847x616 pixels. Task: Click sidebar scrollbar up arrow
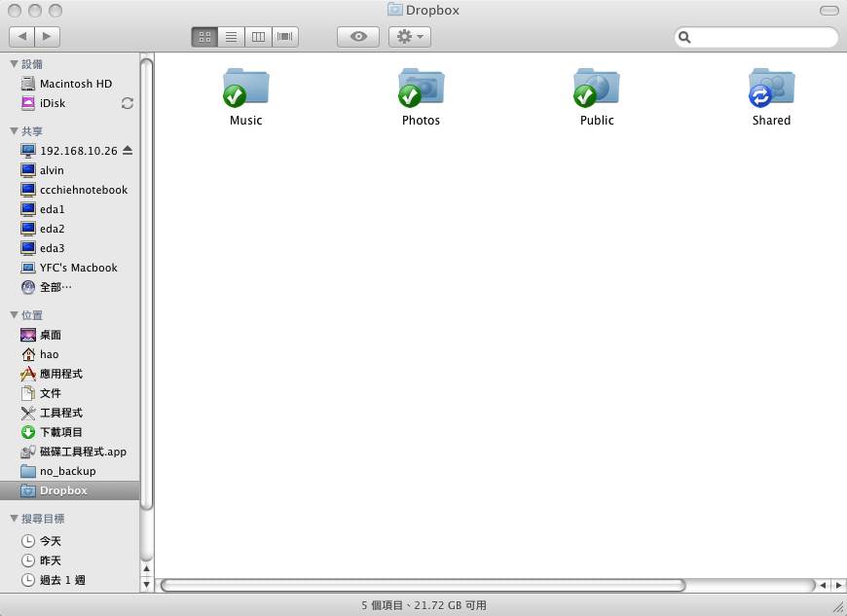click(x=146, y=569)
